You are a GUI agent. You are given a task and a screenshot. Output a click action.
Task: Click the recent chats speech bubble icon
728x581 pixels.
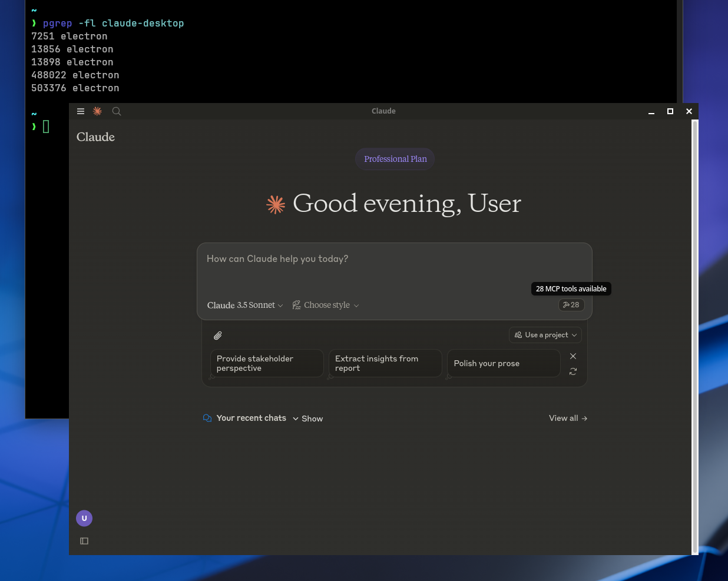(x=207, y=418)
